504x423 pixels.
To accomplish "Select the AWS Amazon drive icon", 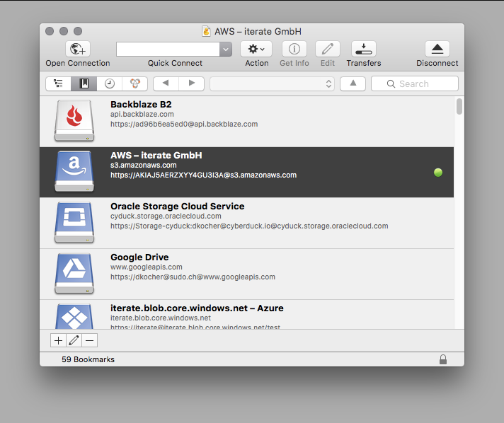I will pos(74,171).
